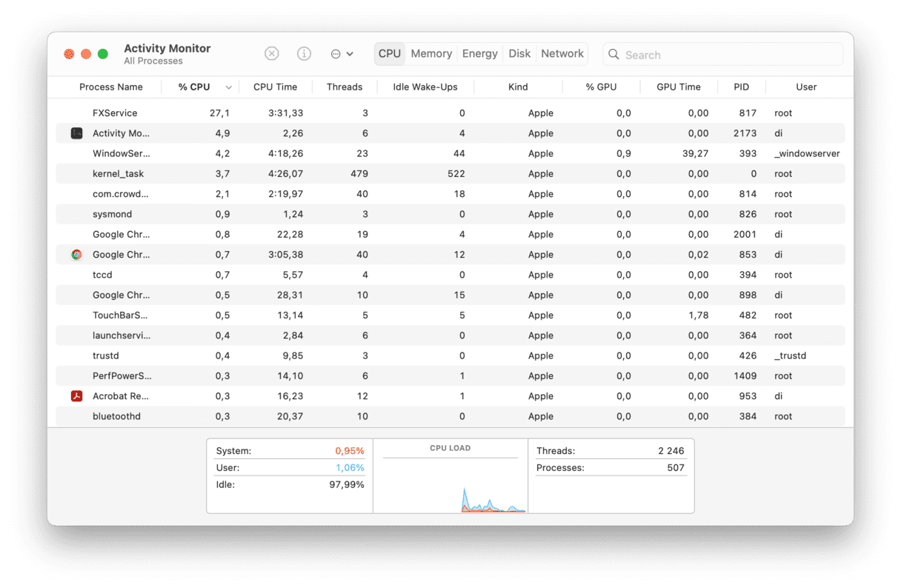Screen dimensions: 901x588
Task: Click PID 1409 in the PerfPowerS row
Action: click(745, 376)
